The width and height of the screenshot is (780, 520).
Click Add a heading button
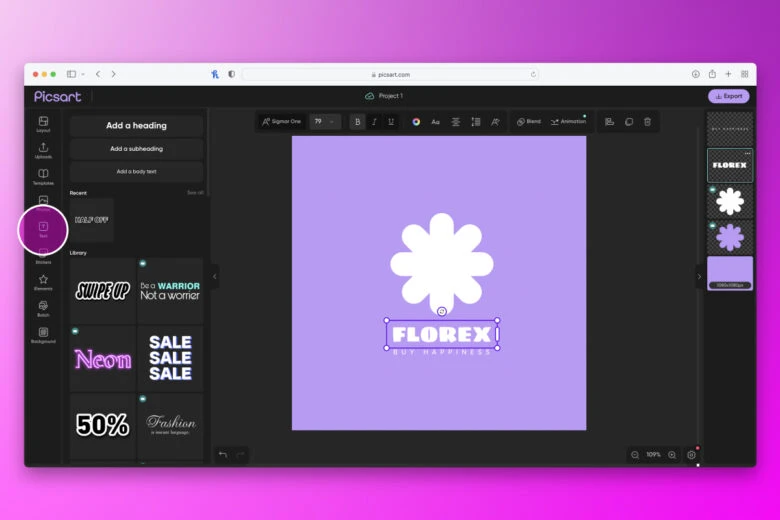pos(136,126)
